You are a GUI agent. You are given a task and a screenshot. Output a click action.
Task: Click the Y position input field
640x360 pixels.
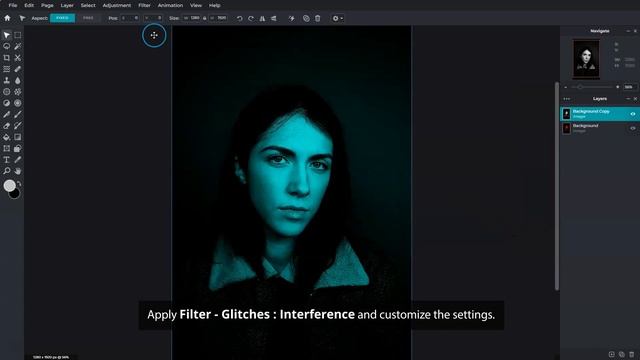click(x=153, y=18)
